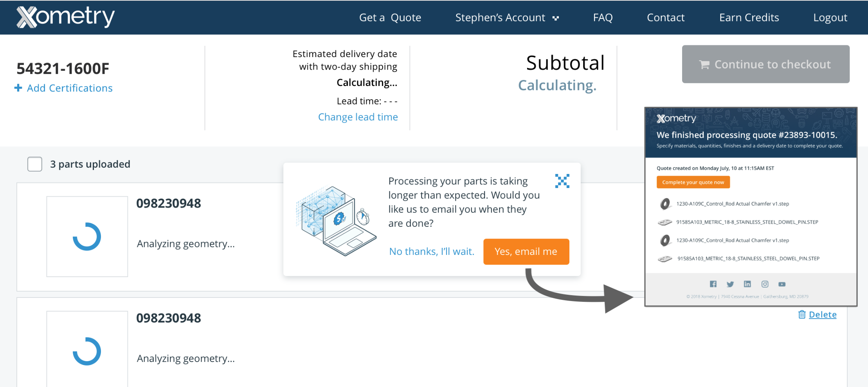Click Continue to checkout button
The height and width of the screenshot is (387, 868).
[x=765, y=64]
